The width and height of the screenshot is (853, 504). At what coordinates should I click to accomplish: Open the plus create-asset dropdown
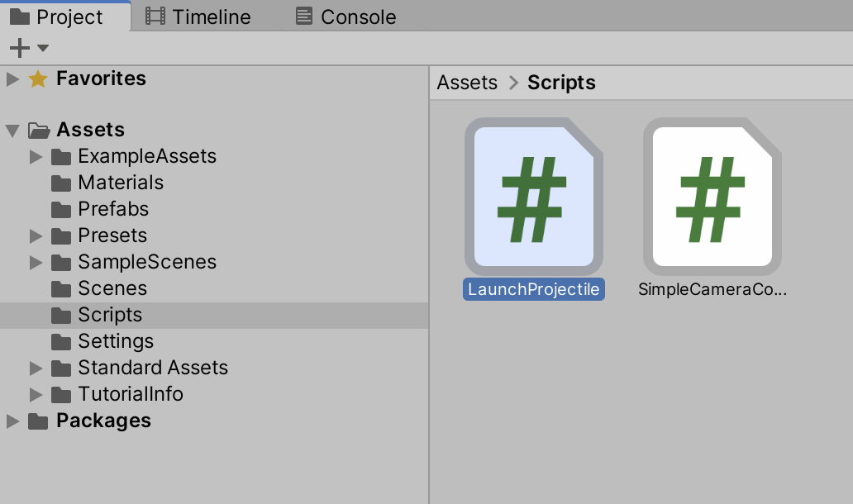click(28, 48)
